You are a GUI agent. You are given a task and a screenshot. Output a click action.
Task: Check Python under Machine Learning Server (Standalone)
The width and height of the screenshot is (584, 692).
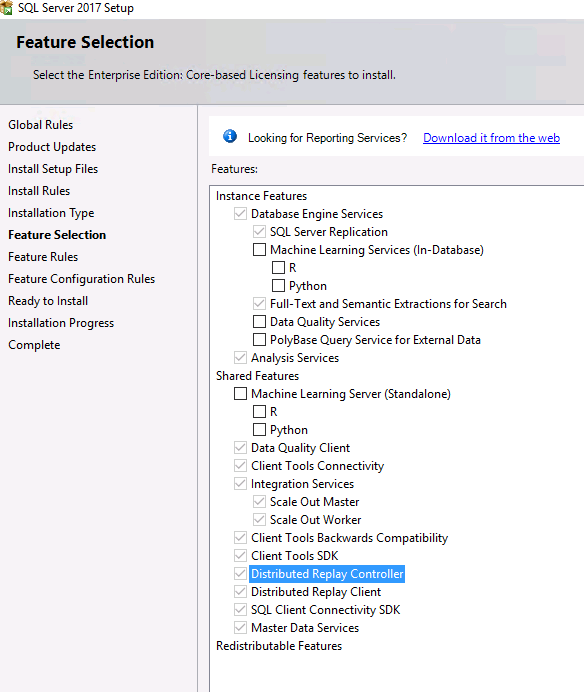point(259,429)
